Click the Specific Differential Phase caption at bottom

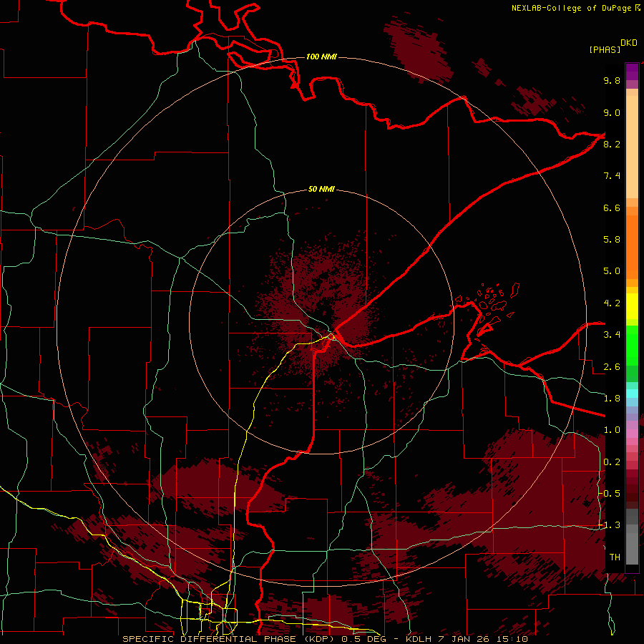pos(325,639)
